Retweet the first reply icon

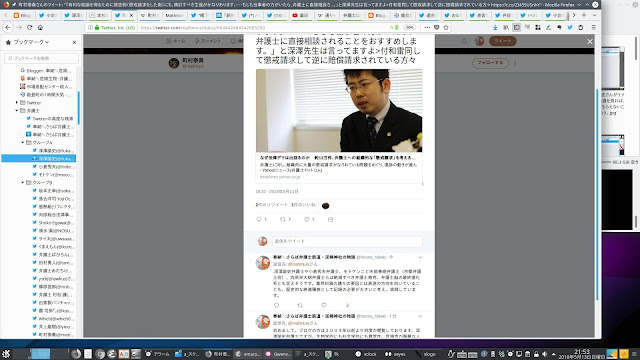click(300, 305)
